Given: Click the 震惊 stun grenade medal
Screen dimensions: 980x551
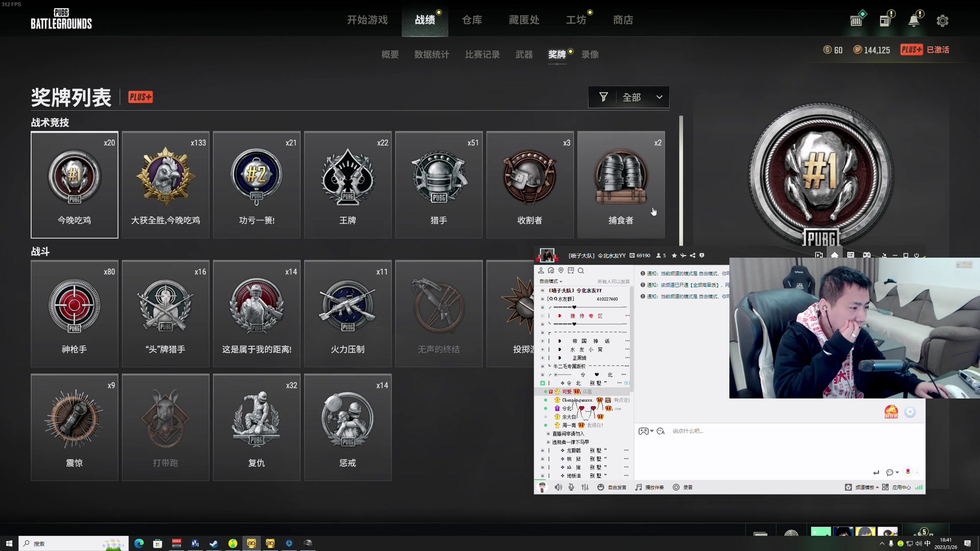Looking at the screenshot, I should pos(75,428).
